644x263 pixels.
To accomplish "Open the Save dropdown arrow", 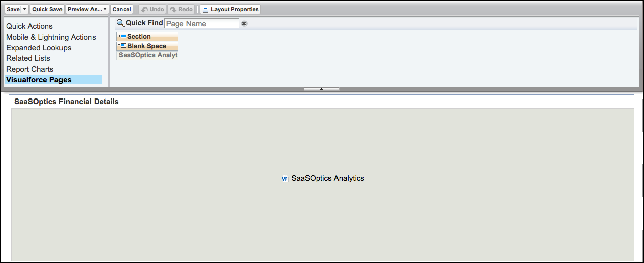I will click(25, 9).
